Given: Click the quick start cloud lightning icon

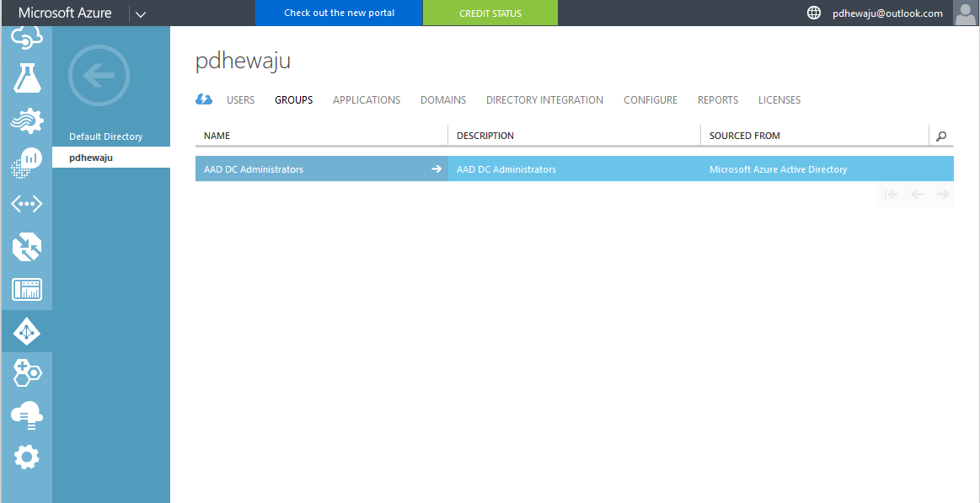Looking at the screenshot, I should click(x=204, y=99).
